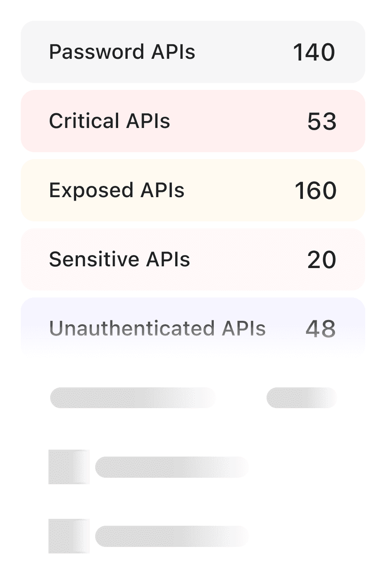
Task: Click the Unauthenticated APIs count 48
Action: pyautogui.click(x=320, y=329)
